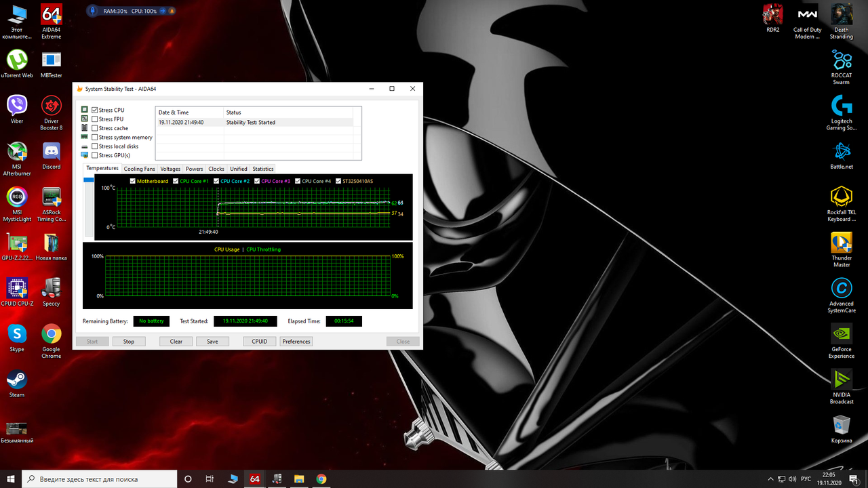The image size is (868, 488).
Task: Switch to the Voltages tab
Action: (170, 169)
